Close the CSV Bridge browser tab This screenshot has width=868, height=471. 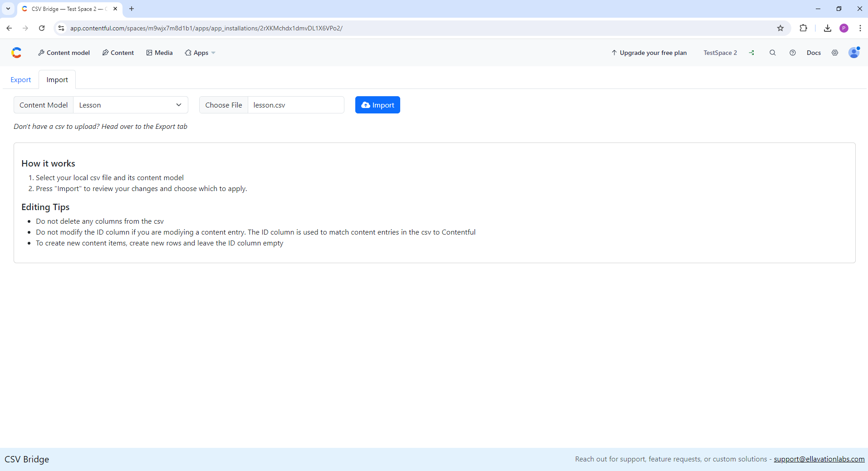coord(115,9)
